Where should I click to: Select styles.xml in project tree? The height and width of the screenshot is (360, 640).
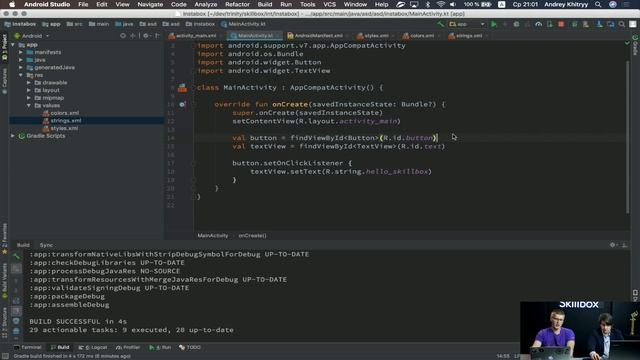point(64,128)
